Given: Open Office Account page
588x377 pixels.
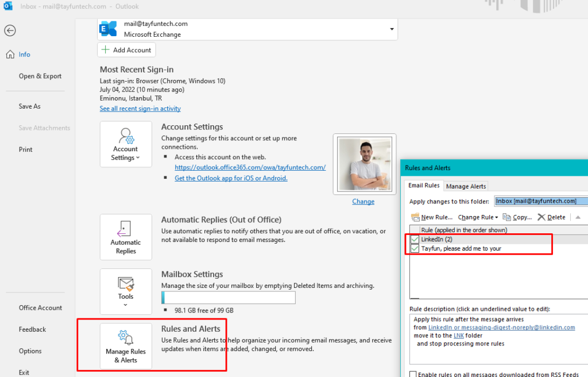Looking at the screenshot, I should click(x=41, y=308).
